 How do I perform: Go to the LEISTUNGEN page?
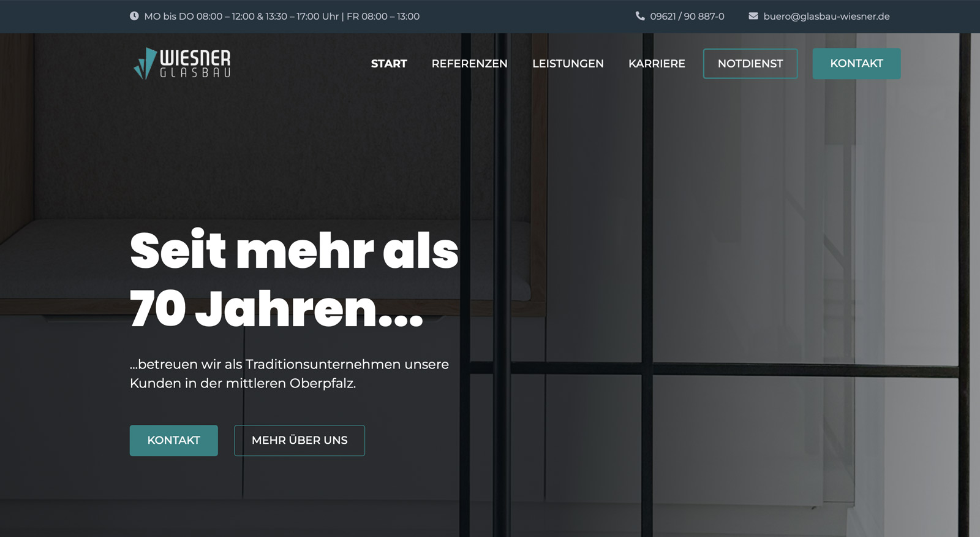[568, 64]
